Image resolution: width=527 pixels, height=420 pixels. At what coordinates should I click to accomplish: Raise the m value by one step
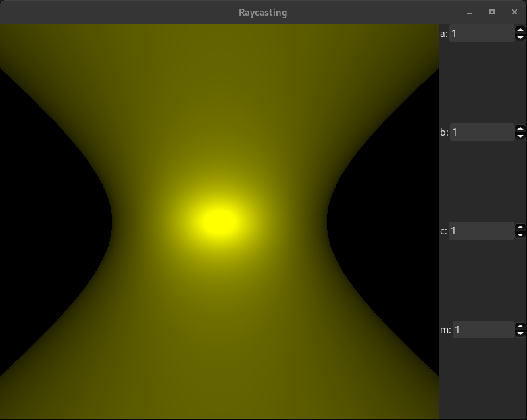click(520, 326)
